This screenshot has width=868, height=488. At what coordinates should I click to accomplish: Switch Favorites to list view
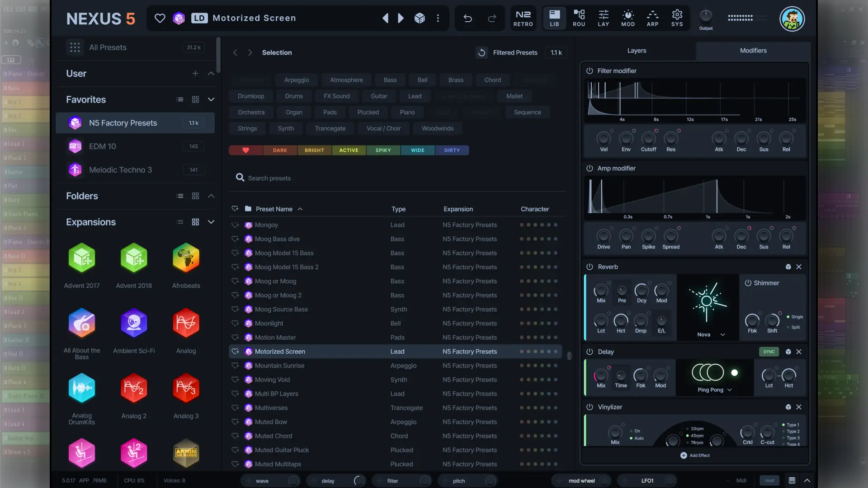coord(180,99)
